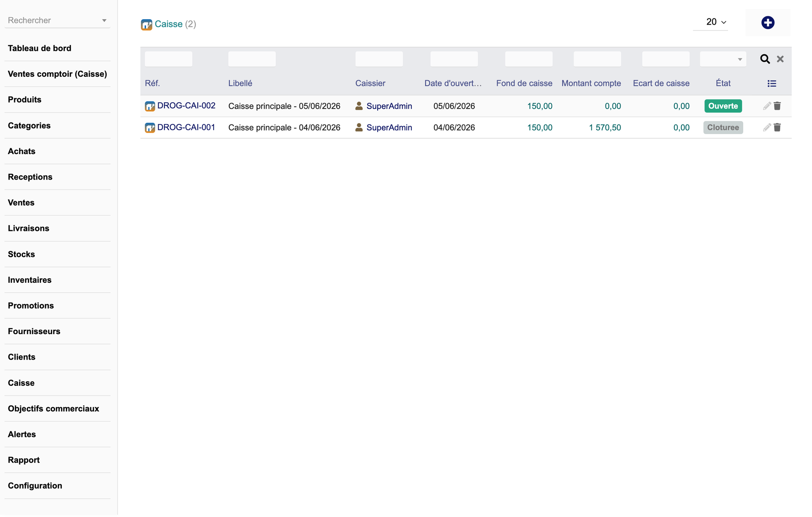Click user icon in DROG-CAI-002 row
This screenshot has width=812, height=517.
(359, 106)
